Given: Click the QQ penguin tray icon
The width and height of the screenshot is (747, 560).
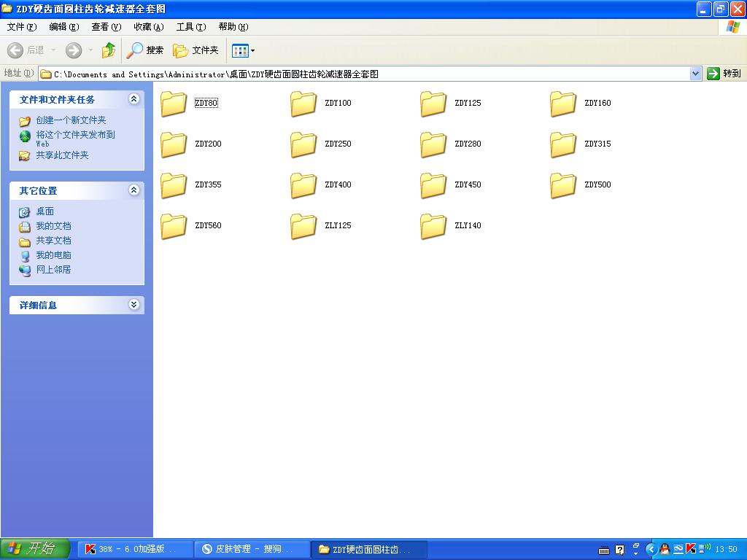Looking at the screenshot, I should click(665, 550).
